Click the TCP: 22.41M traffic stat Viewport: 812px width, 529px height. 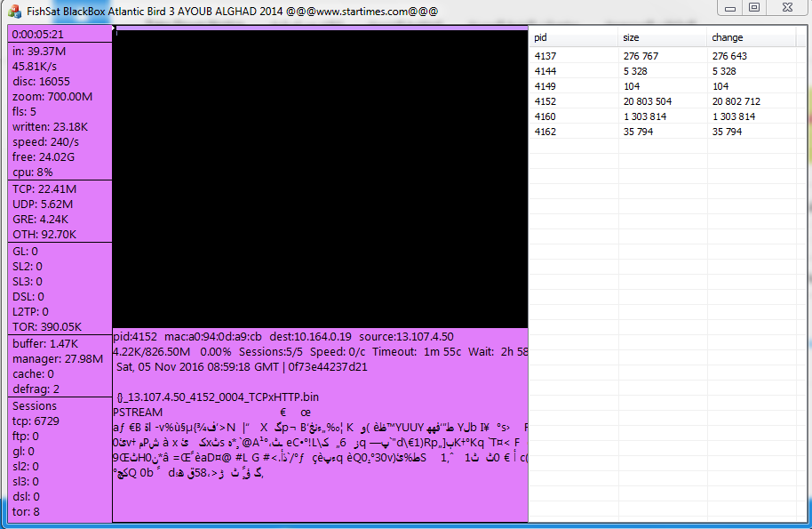coord(44,189)
